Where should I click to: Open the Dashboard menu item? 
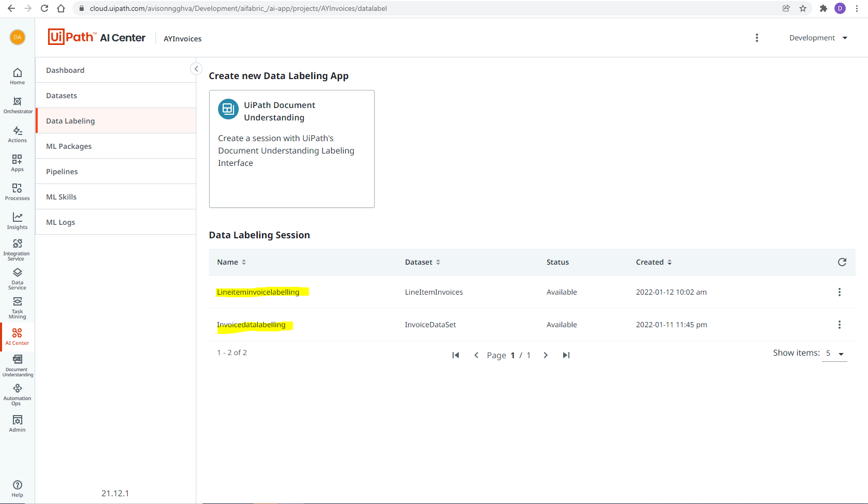(116, 70)
